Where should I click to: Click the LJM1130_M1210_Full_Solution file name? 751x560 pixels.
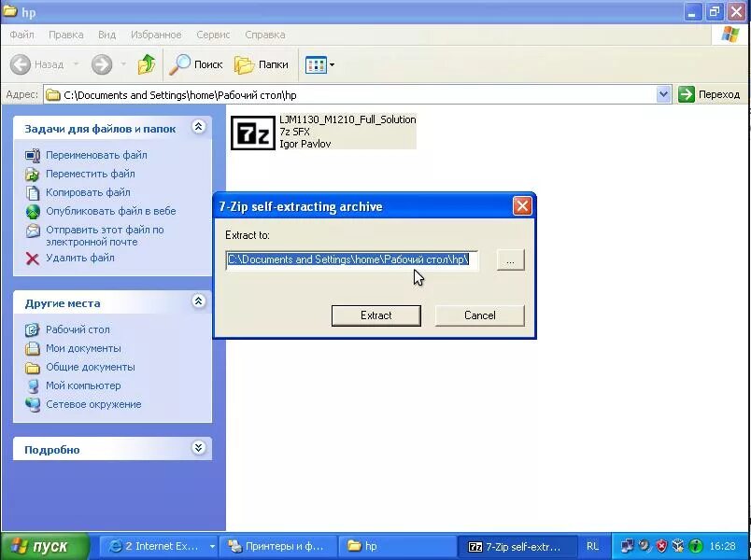[x=347, y=119]
